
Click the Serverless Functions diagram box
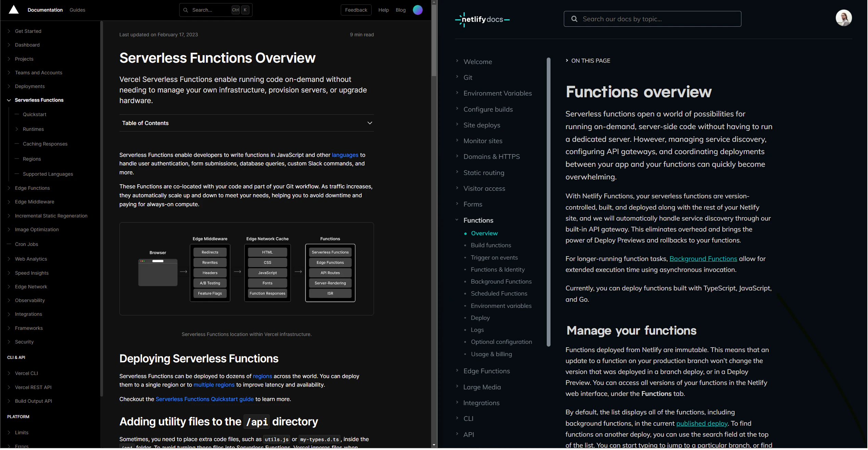click(x=330, y=252)
